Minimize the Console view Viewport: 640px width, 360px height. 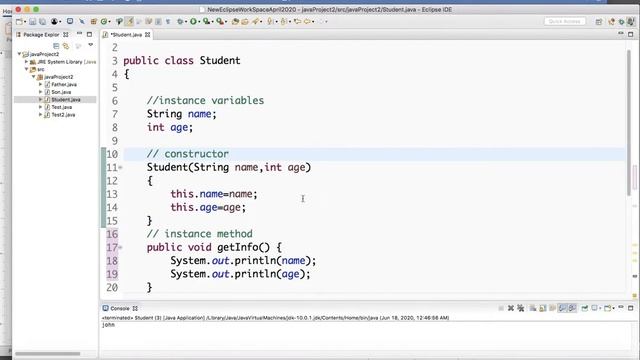click(621, 307)
